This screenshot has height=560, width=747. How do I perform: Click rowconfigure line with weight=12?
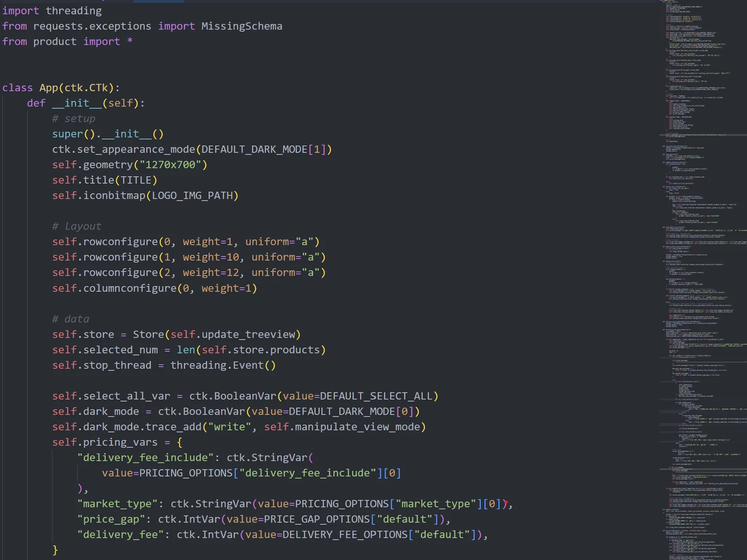point(189,273)
